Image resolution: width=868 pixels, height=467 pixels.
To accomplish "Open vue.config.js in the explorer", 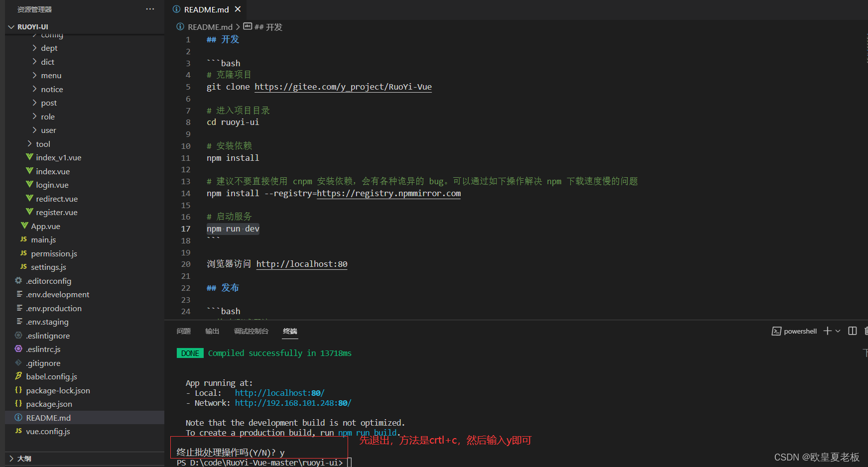I will point(48,431).
